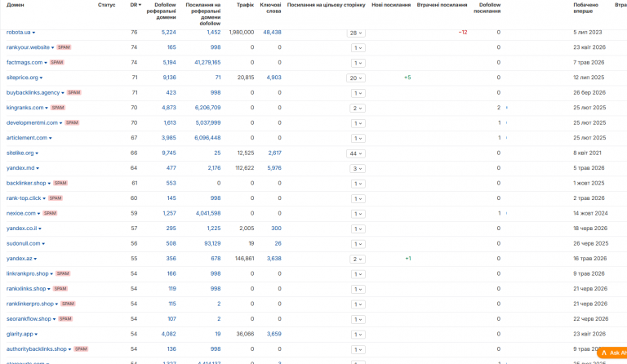Click the Побачено вперше column header
Screen dimensions: 627x364
click(585, 8)
